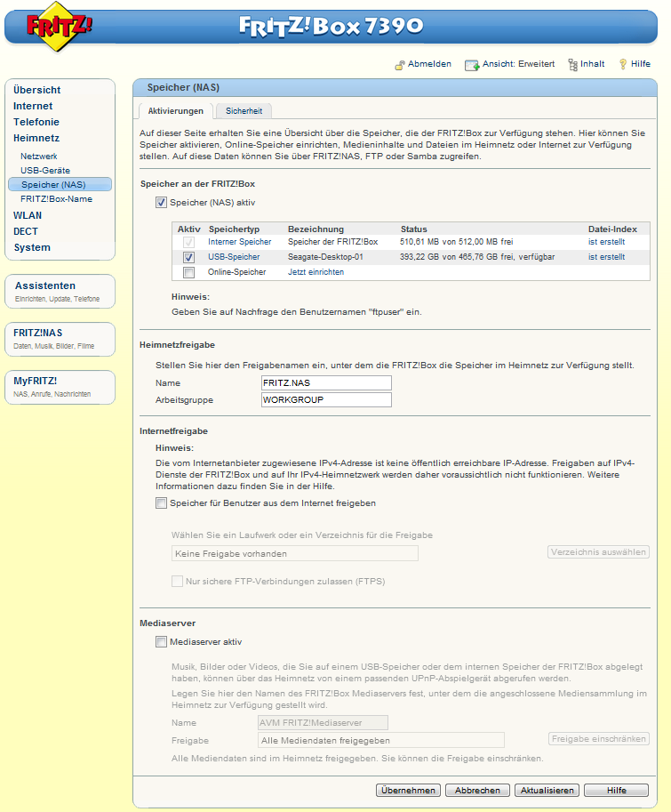Image resolution: width=671 pixels, height=812 pixels.
Task: Expand the Heimnetz menu section
Action: pos(36,138)
